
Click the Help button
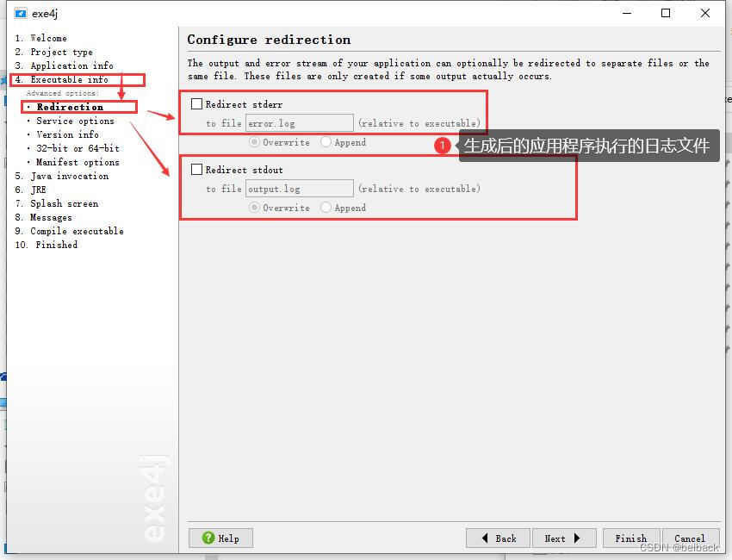pyautogui.click(x=220, y=538)
